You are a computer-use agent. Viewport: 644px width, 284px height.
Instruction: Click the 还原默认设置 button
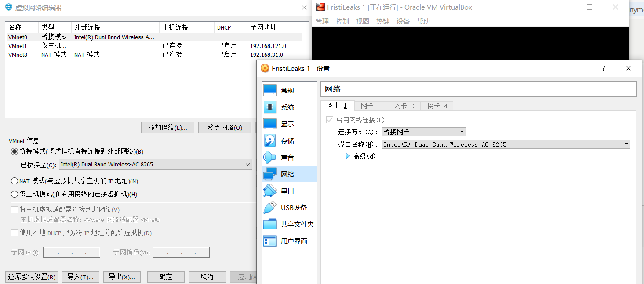coord(32,277)
